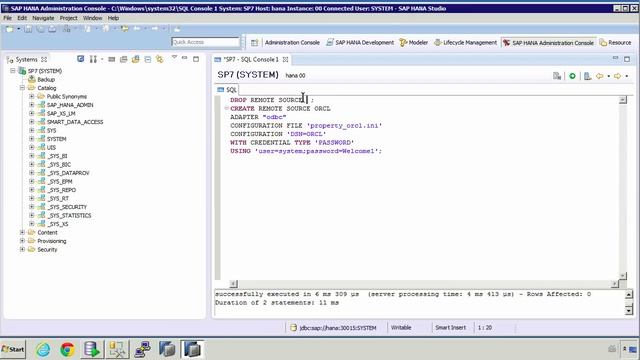Expand the _SYS_BIC schema
The image size is (640, 360).
tap(31, 164)
